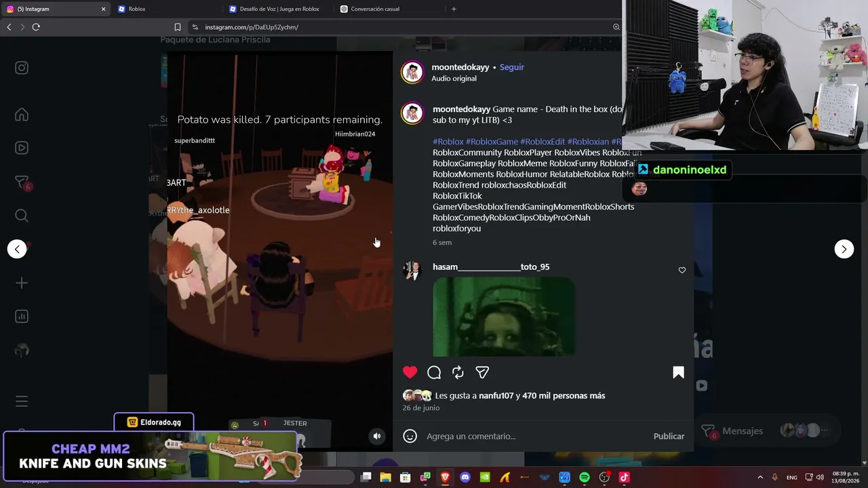Share the post with the send icon
Image resolution: width=868 pixels, height=488 pixels.
point(482,372)
